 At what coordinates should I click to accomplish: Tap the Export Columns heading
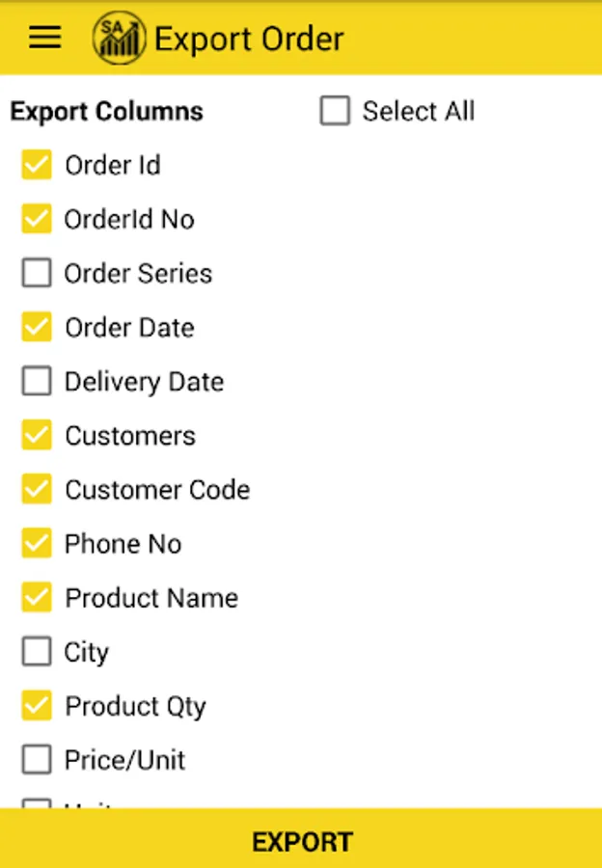click(106, 111)
